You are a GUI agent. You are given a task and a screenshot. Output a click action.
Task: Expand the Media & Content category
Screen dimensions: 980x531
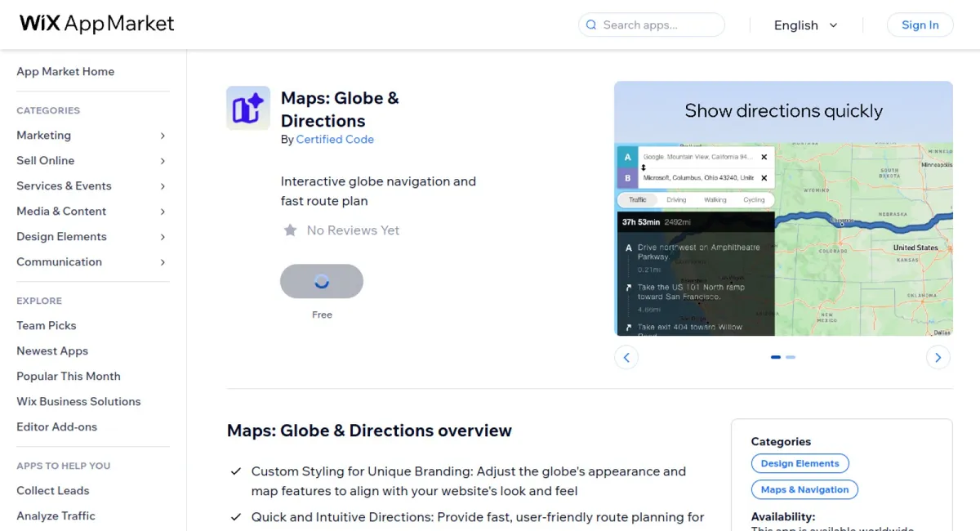pos(163,212)
